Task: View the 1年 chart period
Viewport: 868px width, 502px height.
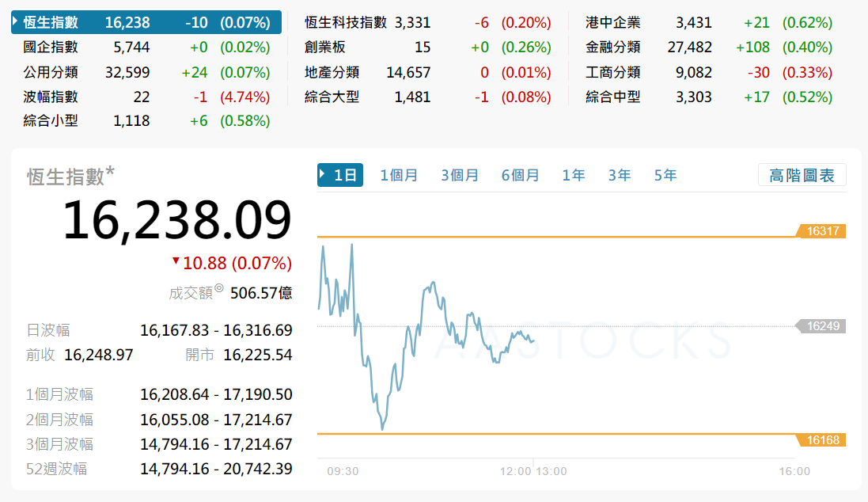Action: [574, 175]
